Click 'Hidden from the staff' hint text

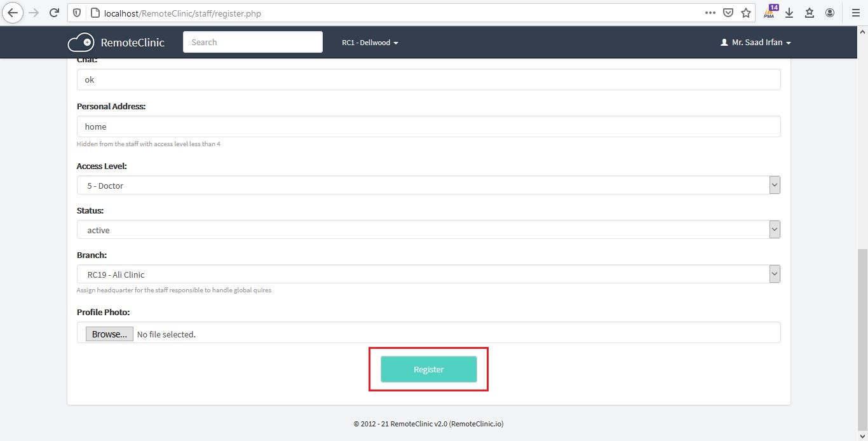(149, 144)
